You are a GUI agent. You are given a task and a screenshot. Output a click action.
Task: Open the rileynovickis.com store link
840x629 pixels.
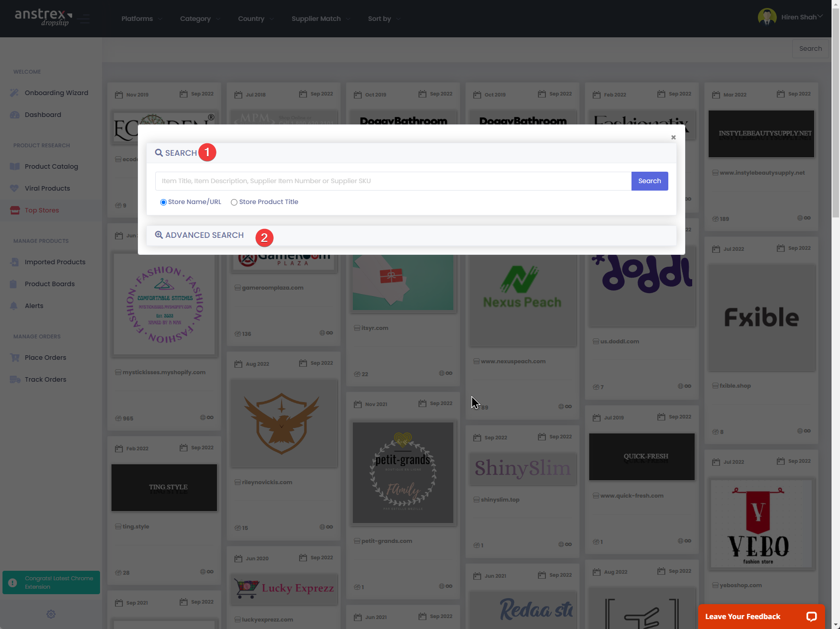267,483
